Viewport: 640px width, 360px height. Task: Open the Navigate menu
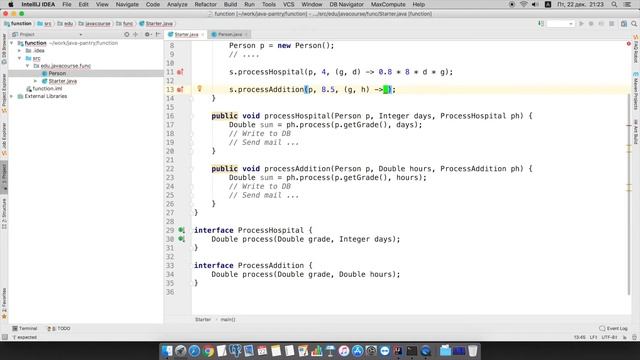[127, 4]
